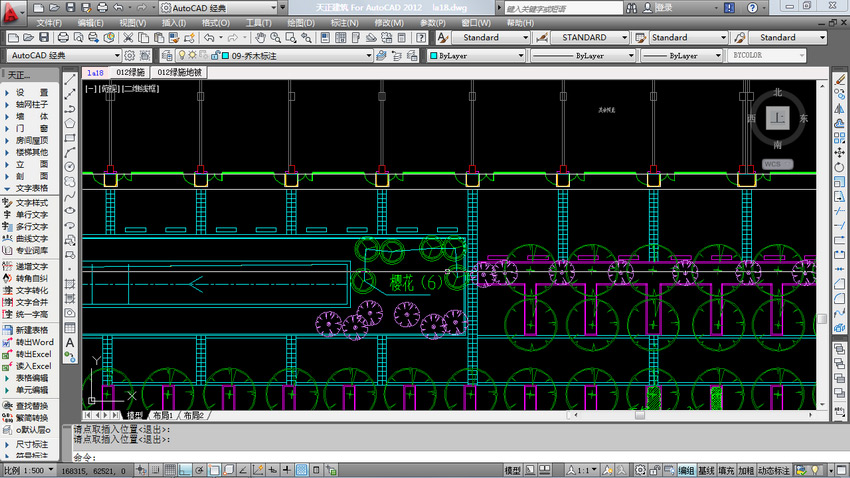The height and width of the screenshot is (478, 850).
Task: Click the search binoculars icon
Action: (x=632, y=8)
